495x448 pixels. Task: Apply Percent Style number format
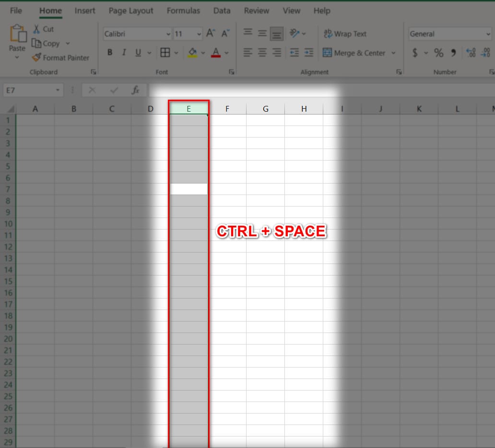(x=438, y=53)
